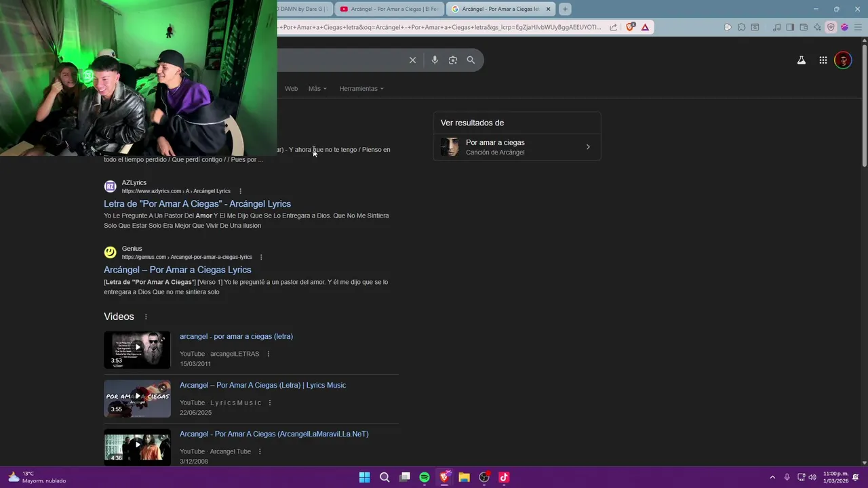Click the microphone icon in system tray

pos(787,477)
